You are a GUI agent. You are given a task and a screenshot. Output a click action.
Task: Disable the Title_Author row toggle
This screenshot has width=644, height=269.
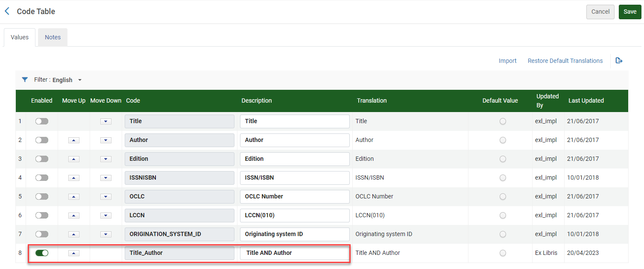coord(42,253)
